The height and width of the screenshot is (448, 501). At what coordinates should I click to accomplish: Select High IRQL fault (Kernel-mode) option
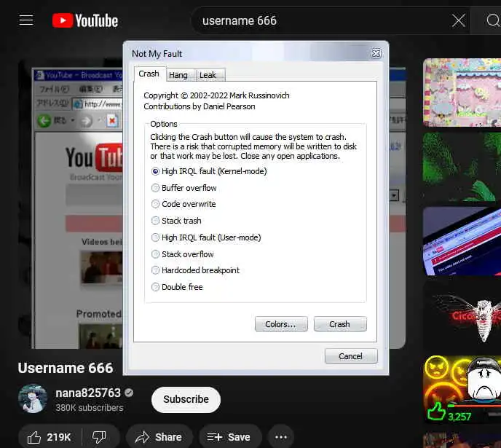tap(209, 171)
